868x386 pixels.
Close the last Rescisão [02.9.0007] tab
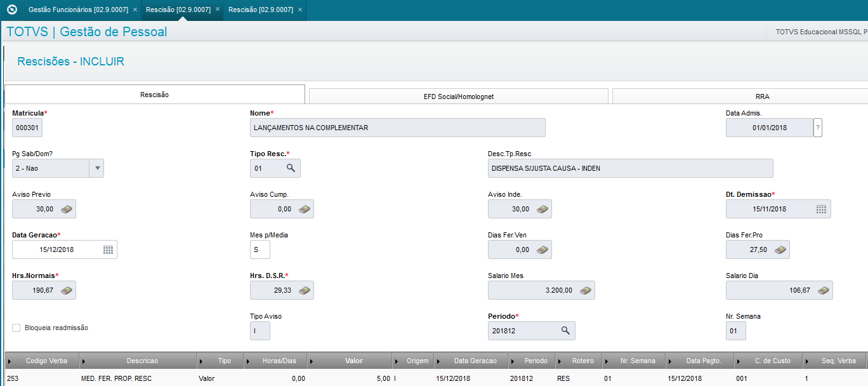click(x=300, y=10)
